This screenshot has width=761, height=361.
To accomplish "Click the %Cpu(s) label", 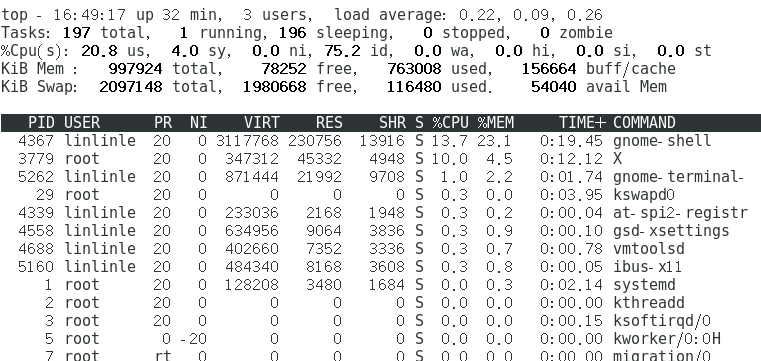I will [x=35, y=51].
